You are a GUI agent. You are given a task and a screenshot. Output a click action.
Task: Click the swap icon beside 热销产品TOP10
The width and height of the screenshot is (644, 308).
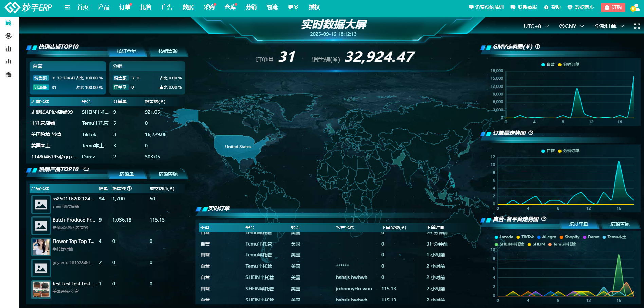(x=86, y=169)
